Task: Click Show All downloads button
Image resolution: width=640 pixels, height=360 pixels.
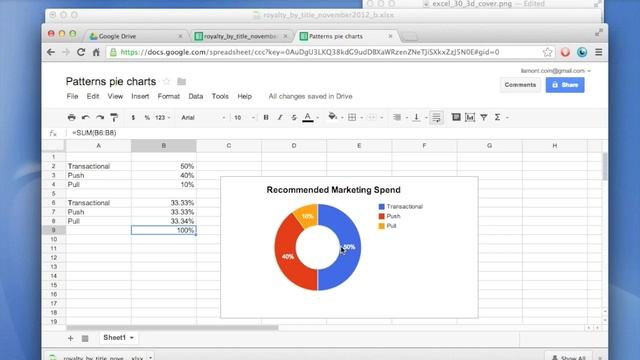Action: (569, 357)
